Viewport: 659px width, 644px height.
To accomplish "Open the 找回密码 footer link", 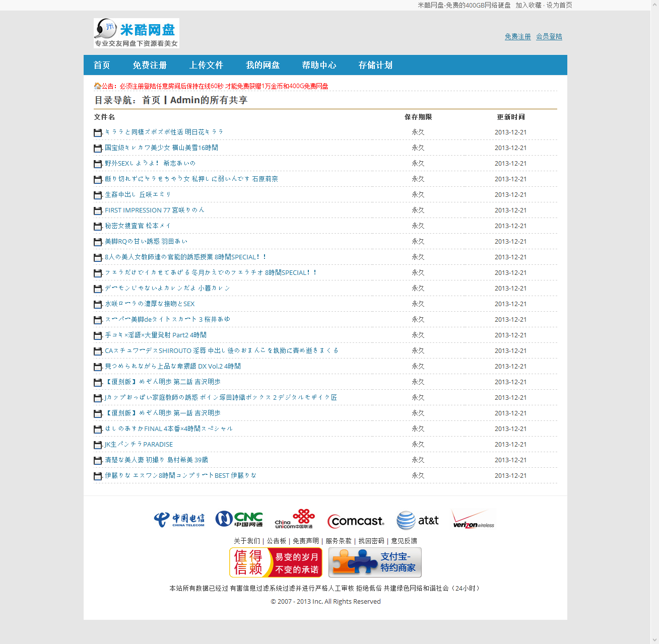I will pyautogui.click(x=371, y=541).
